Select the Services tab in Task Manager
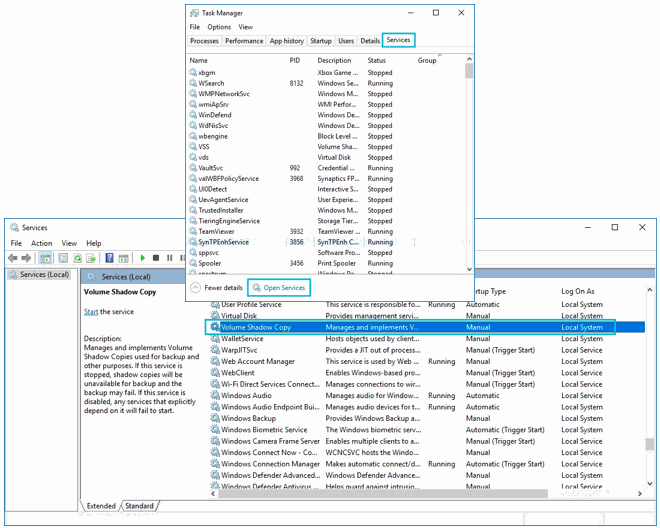The height and width of the screenshot is (528, 660). click(398, 40)
